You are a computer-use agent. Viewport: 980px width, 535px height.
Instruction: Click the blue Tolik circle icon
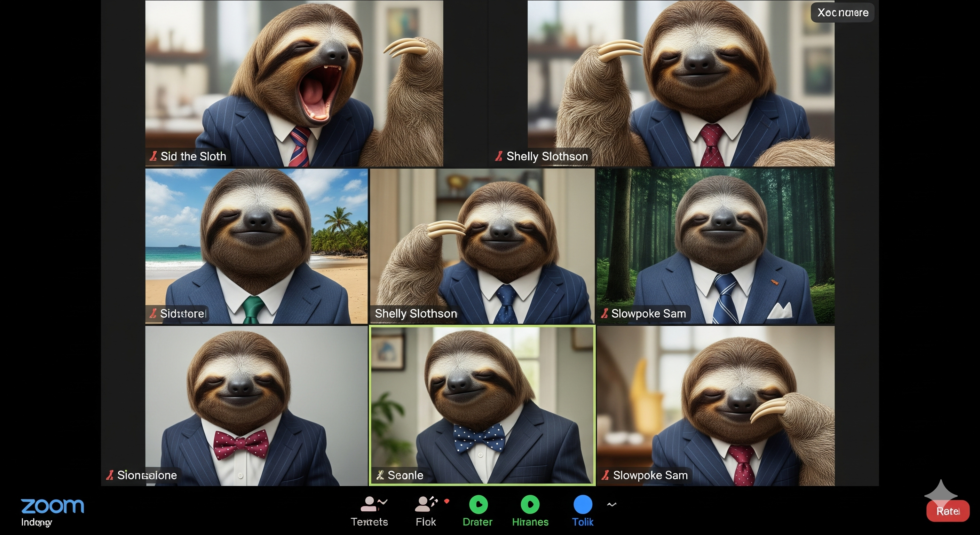pos(583,504)
